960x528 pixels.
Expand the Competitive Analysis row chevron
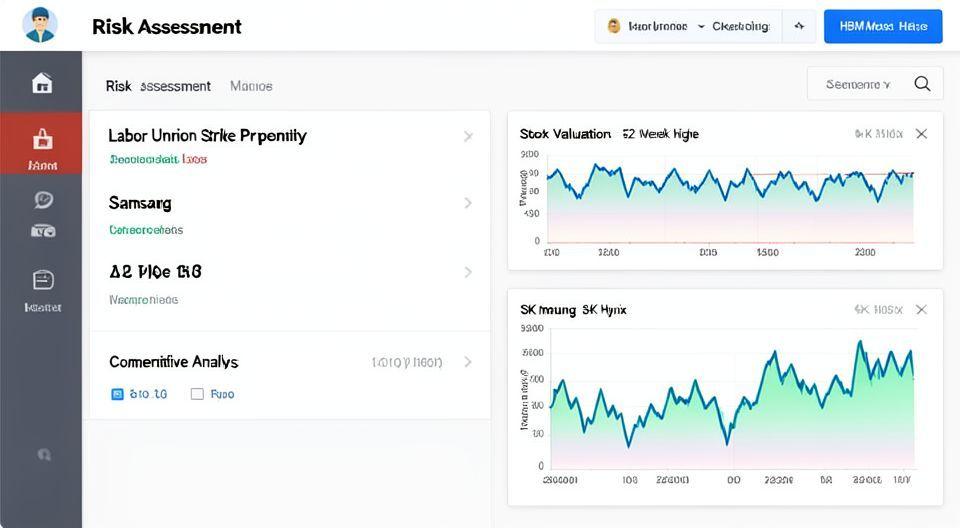pos(467,362)
